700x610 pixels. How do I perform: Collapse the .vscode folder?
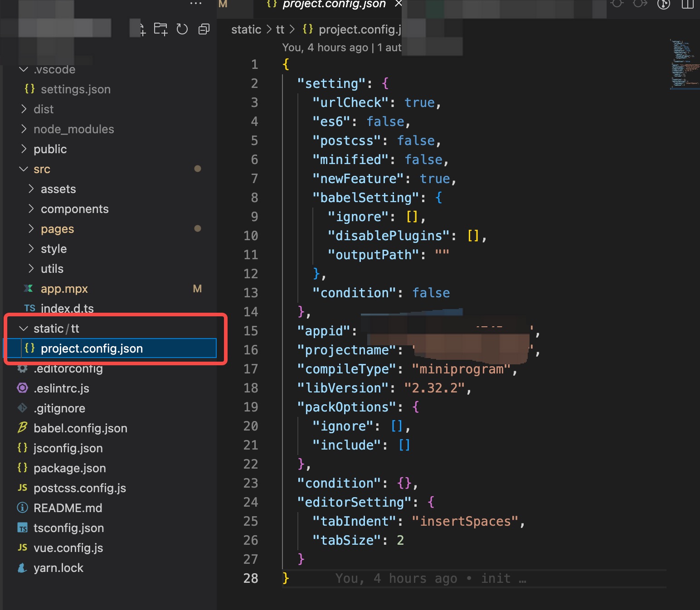[24, 69]
